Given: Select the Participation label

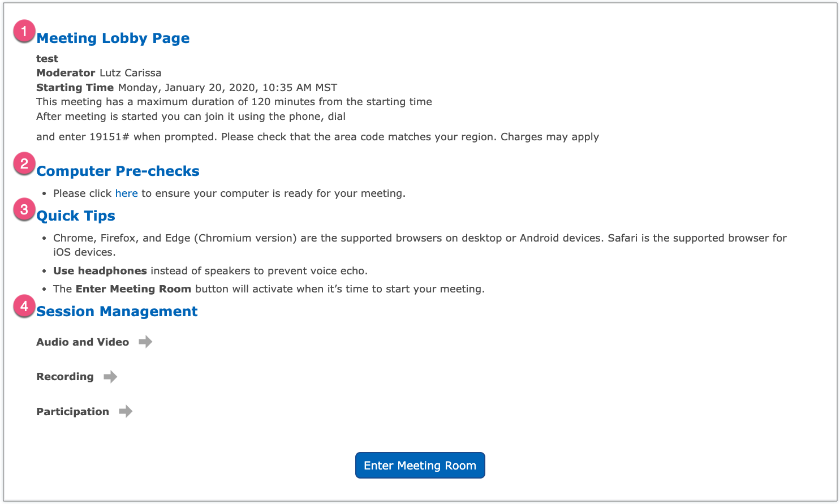Looking at the screenshot, I should coord(72,412).
